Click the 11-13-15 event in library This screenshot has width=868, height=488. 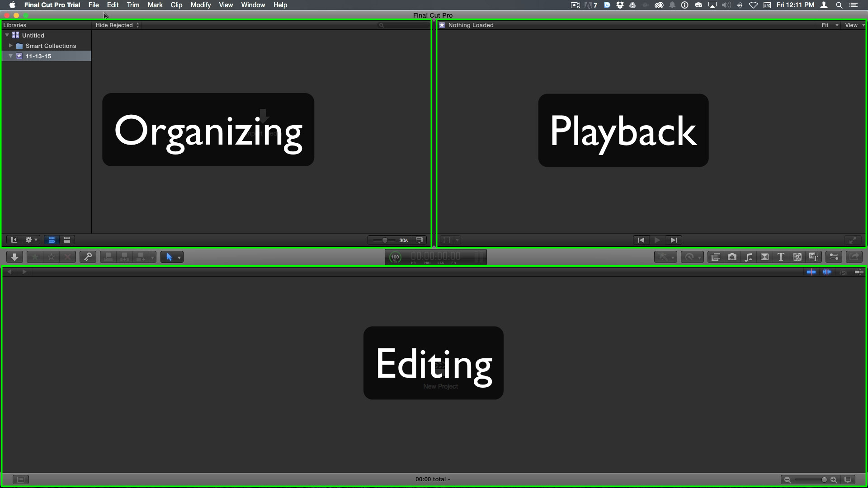(x=38, y=56)
